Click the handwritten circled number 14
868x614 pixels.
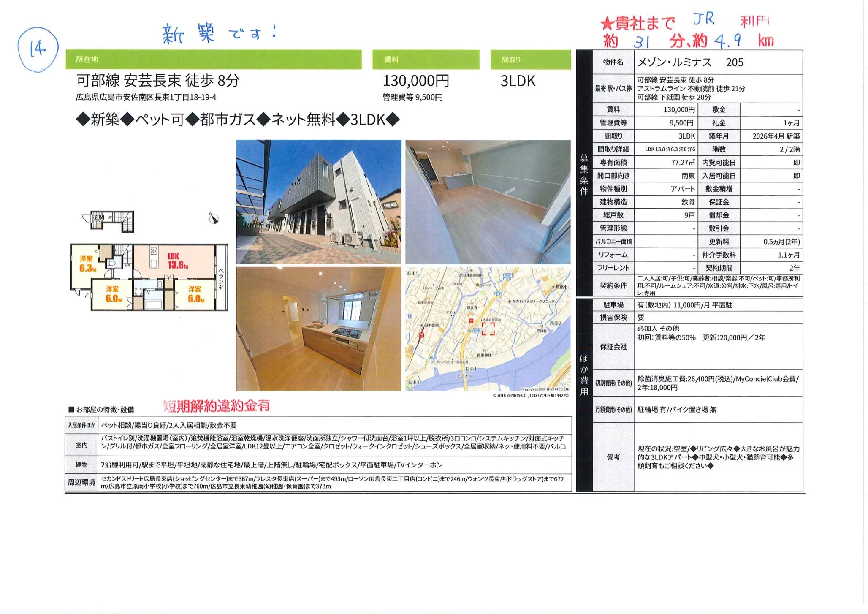coord(38,49)
